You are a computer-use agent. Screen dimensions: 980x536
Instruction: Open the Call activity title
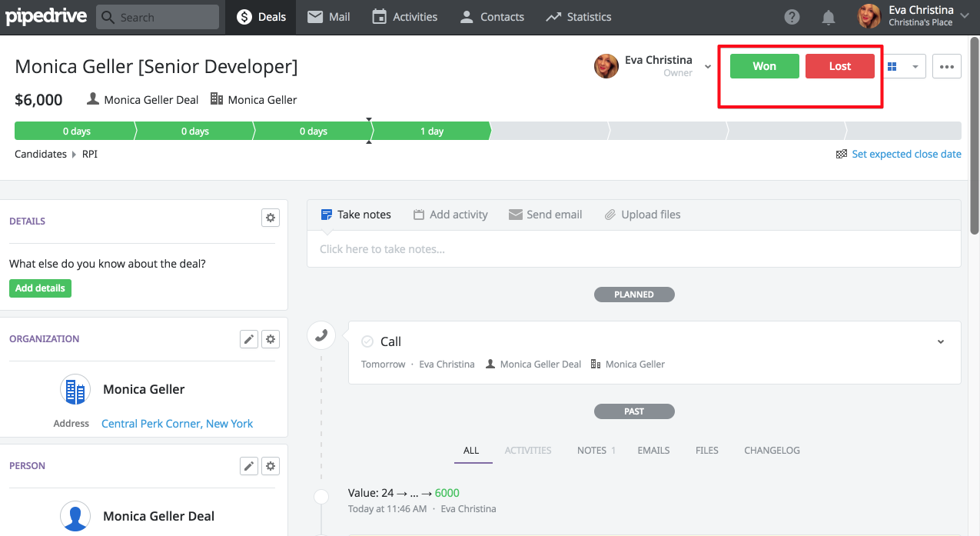point(391,341)
